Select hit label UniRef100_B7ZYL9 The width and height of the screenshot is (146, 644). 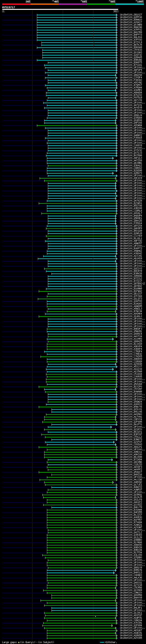(131, 42)
